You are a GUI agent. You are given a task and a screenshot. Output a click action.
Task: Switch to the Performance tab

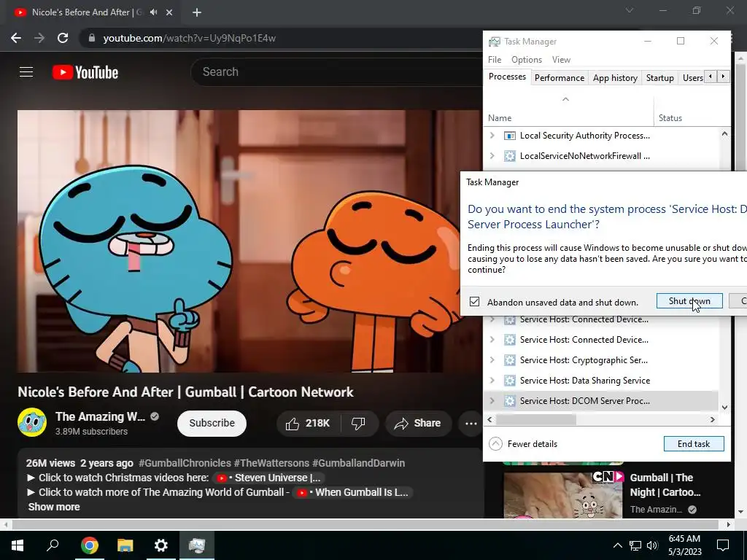click(x=560, y=77)
